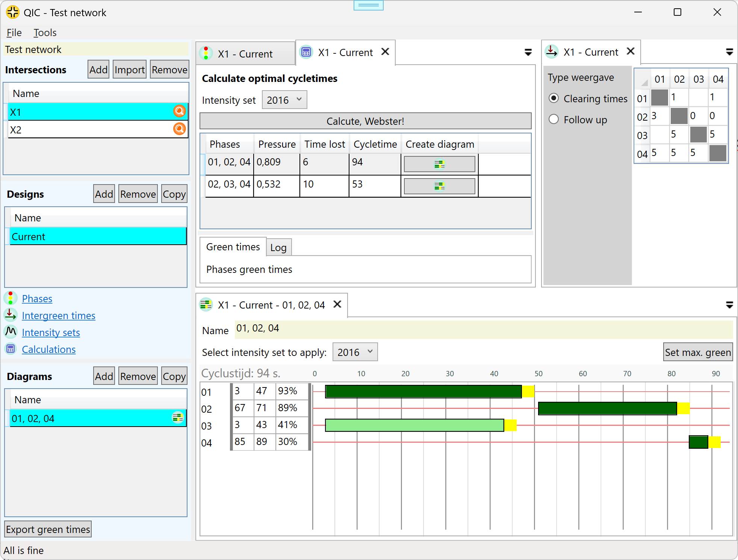This screenshot has width=738, height=560.
Task: Select the Follow up radio button
Action: click(x=553, y=119)
